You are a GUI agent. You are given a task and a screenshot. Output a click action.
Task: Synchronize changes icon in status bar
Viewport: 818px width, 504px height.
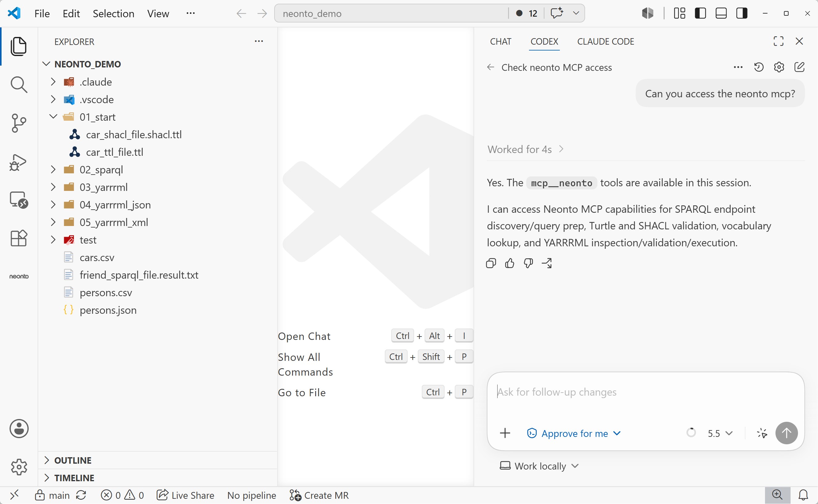click(81, 495)
